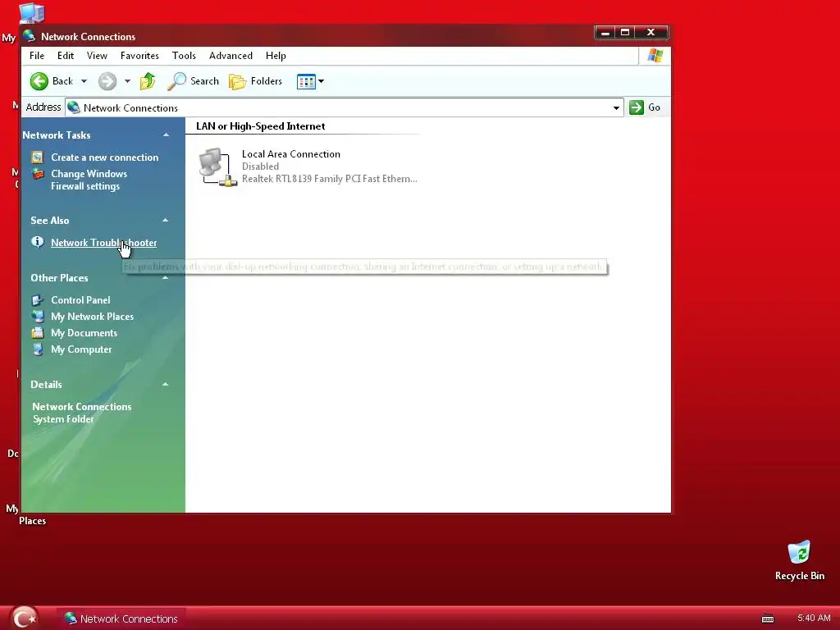Collapse the See Also section
The image size is (840, 630).
tap(166, 220)
